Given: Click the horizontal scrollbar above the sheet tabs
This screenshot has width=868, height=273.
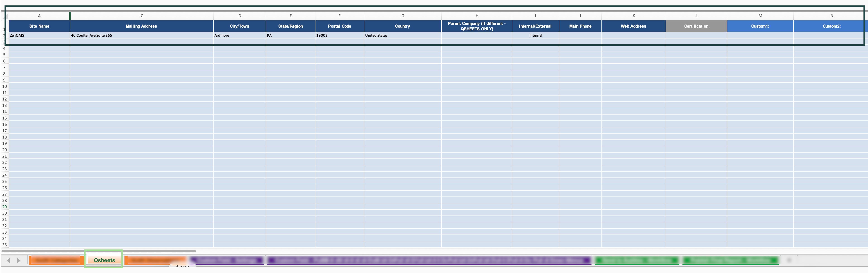Looking at the screenshot, I should [x=99, y=251].
